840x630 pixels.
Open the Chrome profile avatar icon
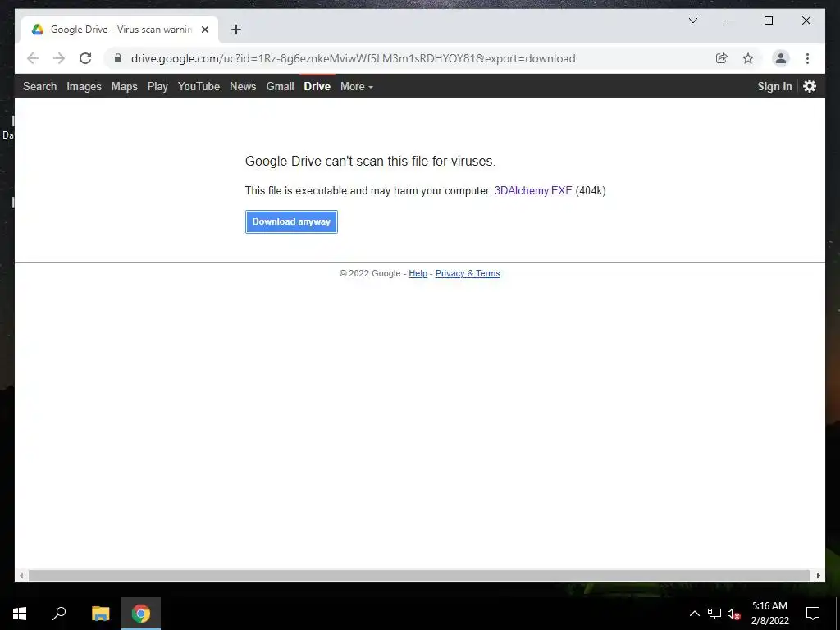pyautogui.click(x=781, y=58)
